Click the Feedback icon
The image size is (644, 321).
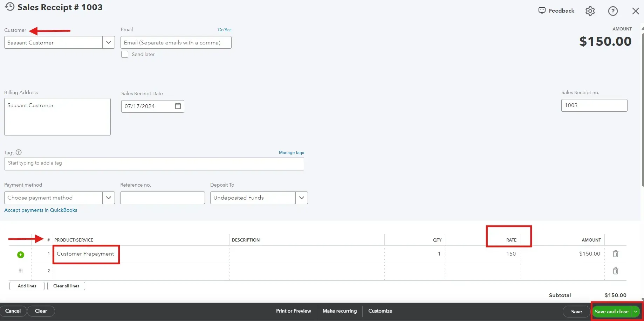[x=542, y=11]
